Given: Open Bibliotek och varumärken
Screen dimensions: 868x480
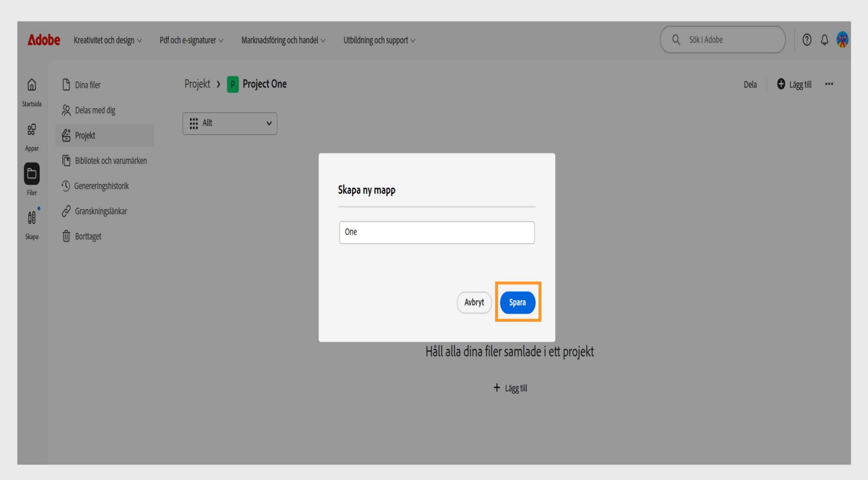Looking at the screenshot, I should [111, 161].
